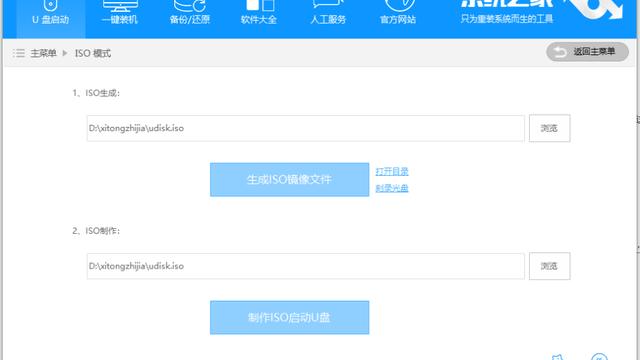Click the return arrow icon in 返回主菜单

click(560, 52)
